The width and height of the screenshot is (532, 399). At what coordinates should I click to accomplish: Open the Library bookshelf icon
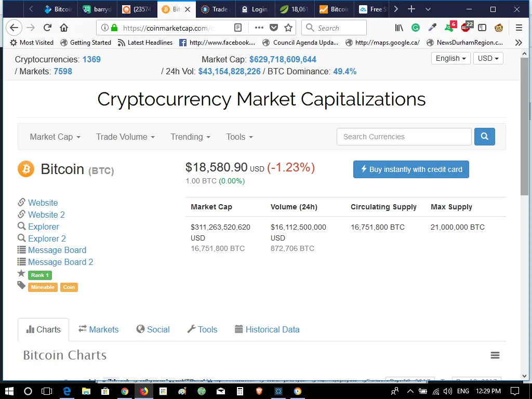399,28
